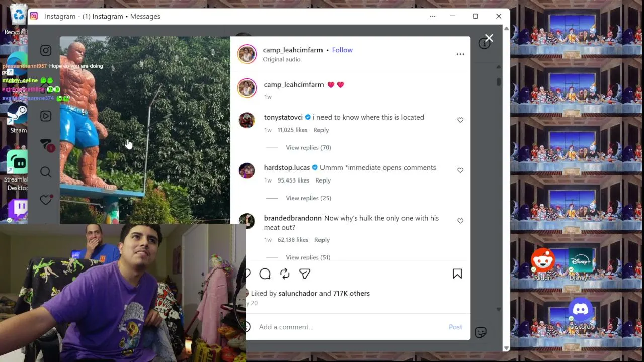Expand View replies (51)
This screenshot has height=362, width=644.
pyautogui.click(x=308, y=257)
